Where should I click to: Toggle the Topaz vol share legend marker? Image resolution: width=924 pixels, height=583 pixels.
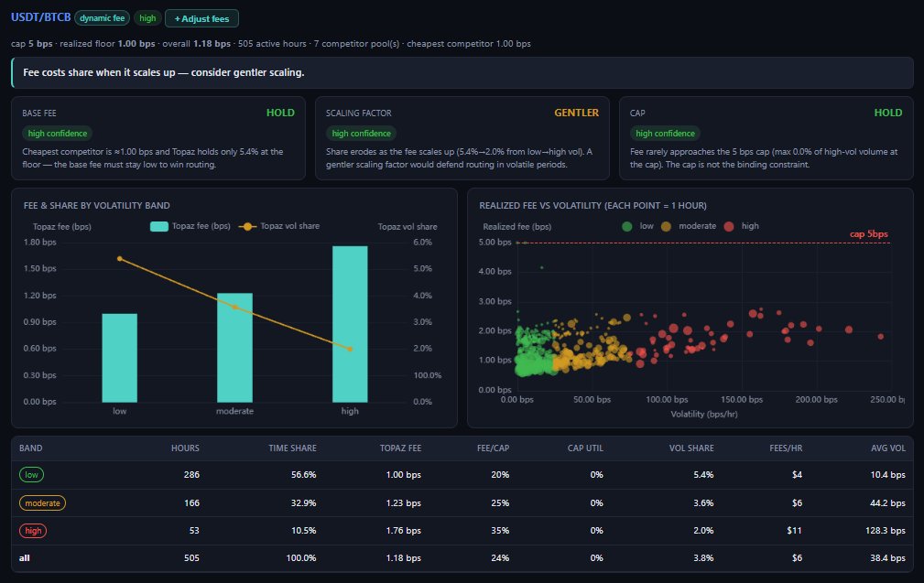pos(247,226)
